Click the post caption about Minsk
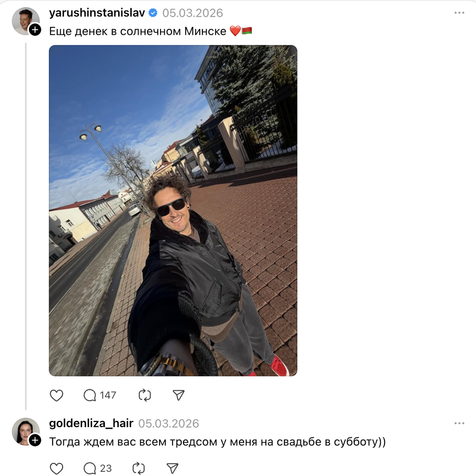 [151, 31]
